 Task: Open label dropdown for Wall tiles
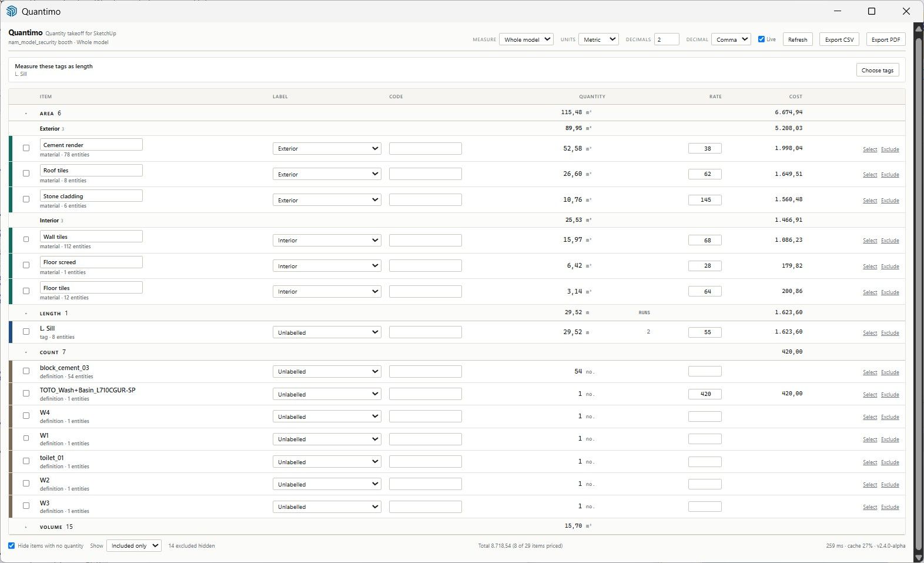[x=327, y=241]
